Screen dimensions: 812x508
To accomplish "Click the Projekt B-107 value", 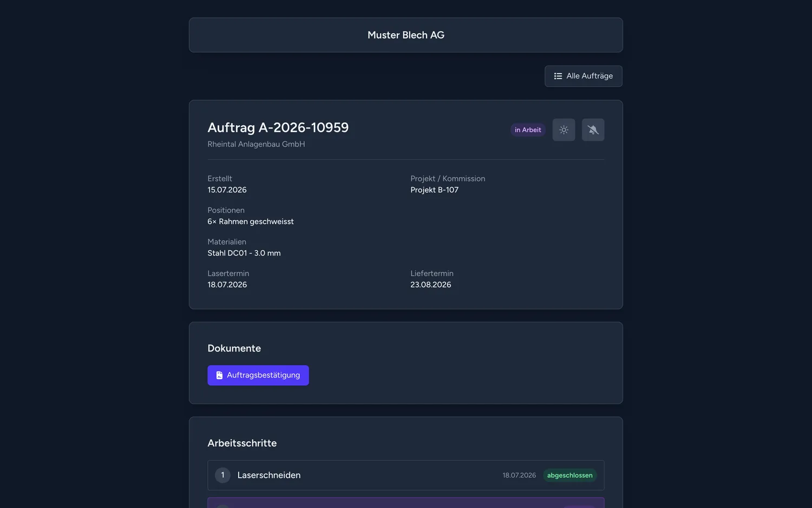I will [x=434, y=190].
